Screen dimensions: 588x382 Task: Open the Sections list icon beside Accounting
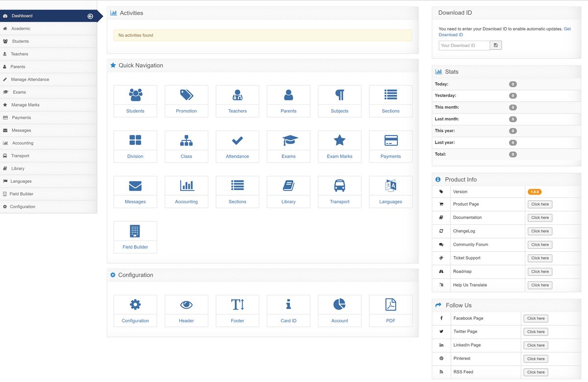coord(237,186)
